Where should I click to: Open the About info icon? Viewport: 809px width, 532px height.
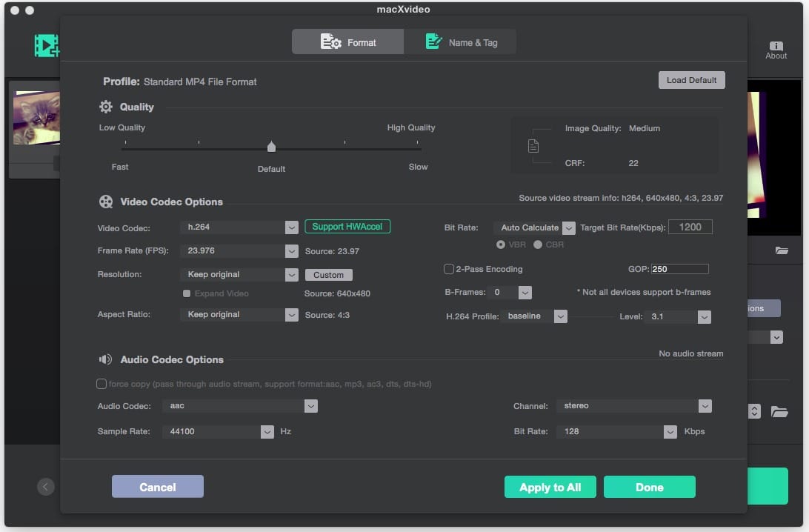pyautogui.click(x=776, y=47)
